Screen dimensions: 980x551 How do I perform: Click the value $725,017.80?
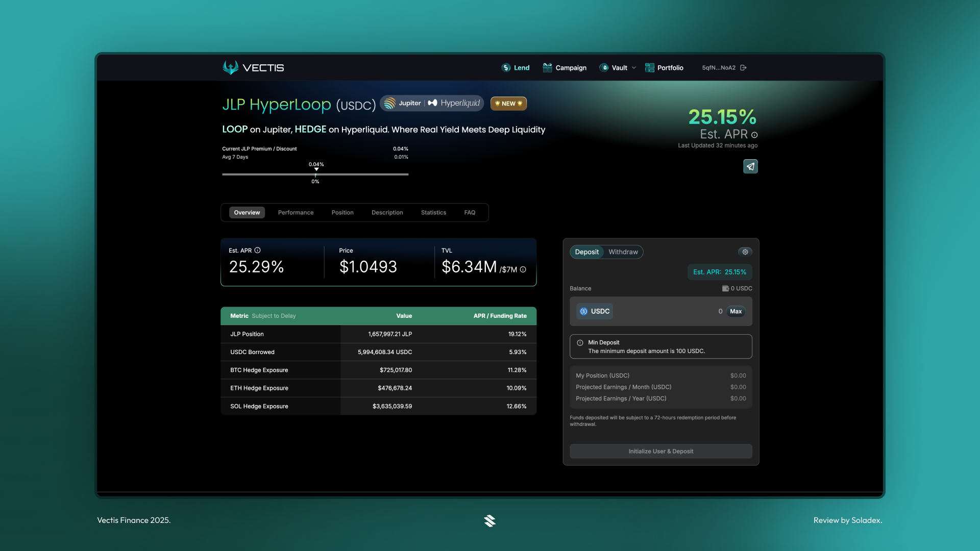pyautogui.click(x=396, y=370)
